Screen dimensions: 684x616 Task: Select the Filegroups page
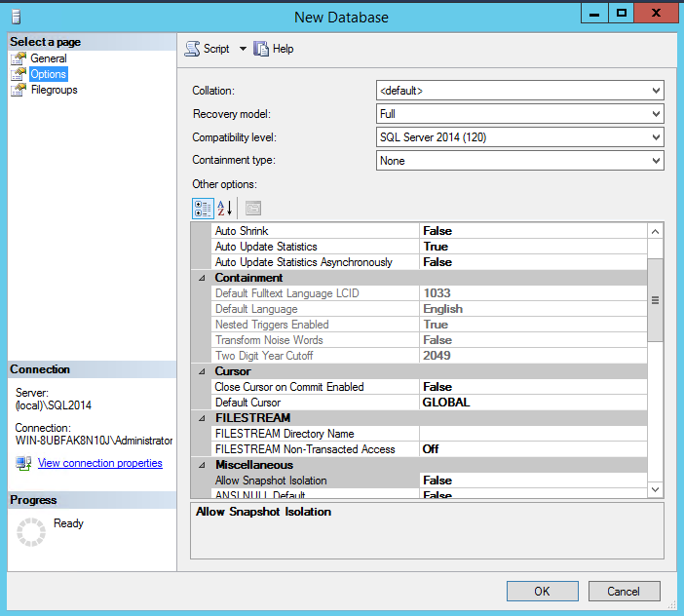point(55,90)
